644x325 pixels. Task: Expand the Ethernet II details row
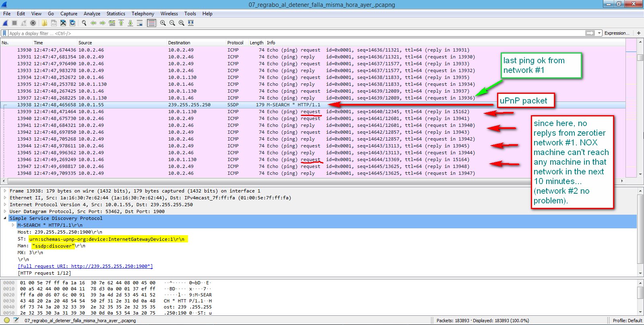point(5,198)
